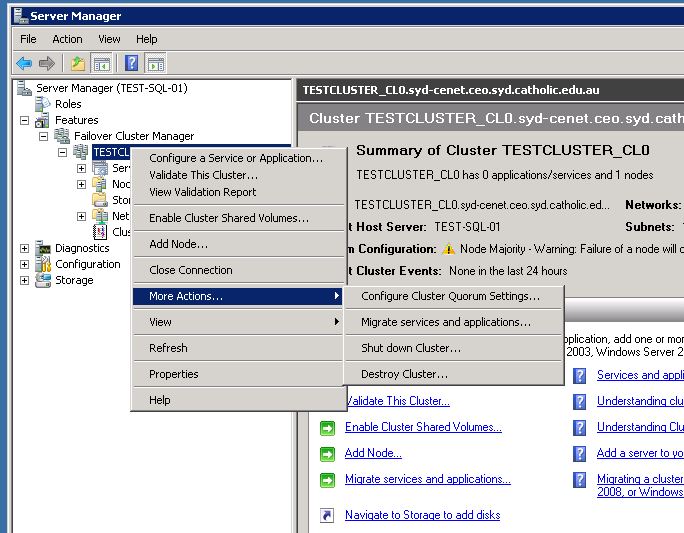The width and height of the screenshot is (684, 533).
Task: Click the green arrow beside Add Node link
Action: pyautogui.click(x=327, y=454)
